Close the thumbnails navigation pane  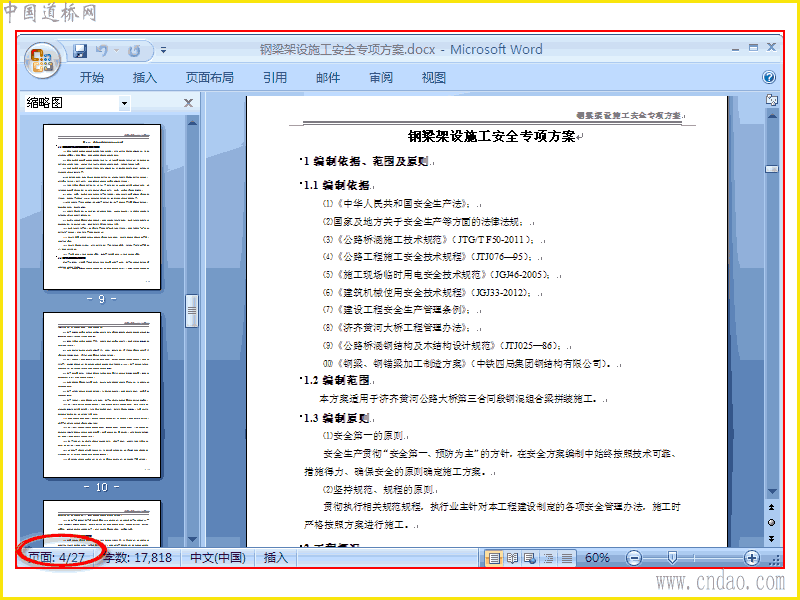tap(188, 103)
